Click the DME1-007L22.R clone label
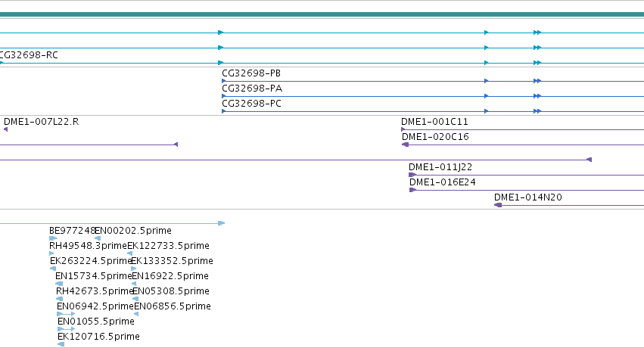The height and width of the screenshot is (348, 644). [41, 122]
